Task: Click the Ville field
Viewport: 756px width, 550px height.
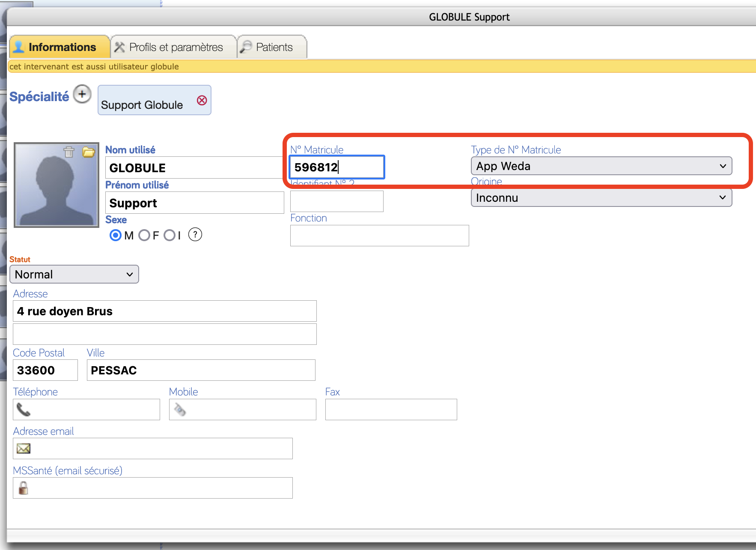Action: 201,370
